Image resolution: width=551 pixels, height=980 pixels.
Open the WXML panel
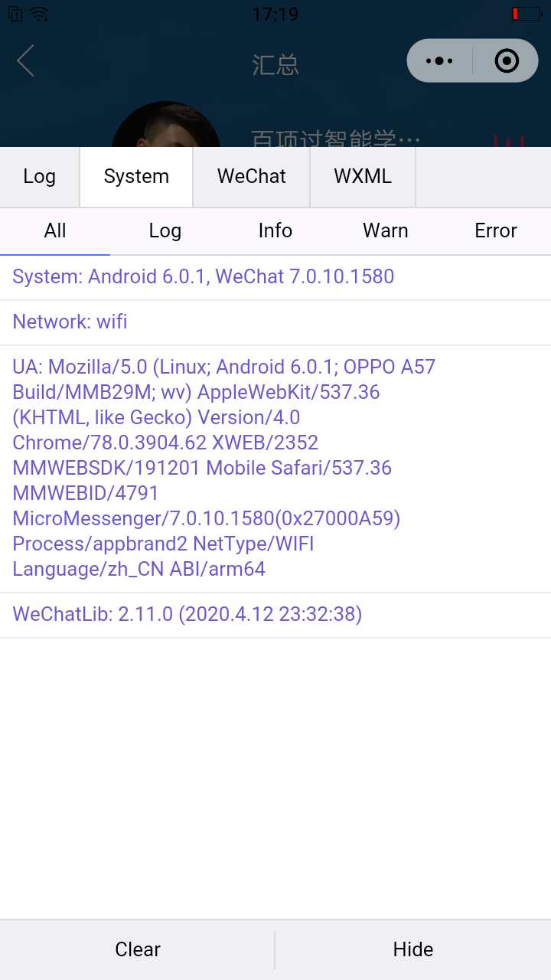pyautogui.click(x=362, y=177)
